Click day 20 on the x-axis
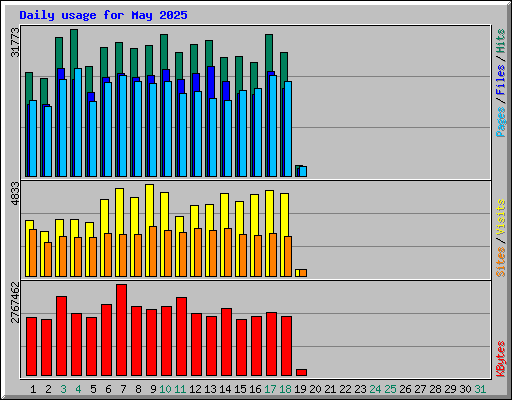This screenshot has width=512, height=400. (315, 389)
